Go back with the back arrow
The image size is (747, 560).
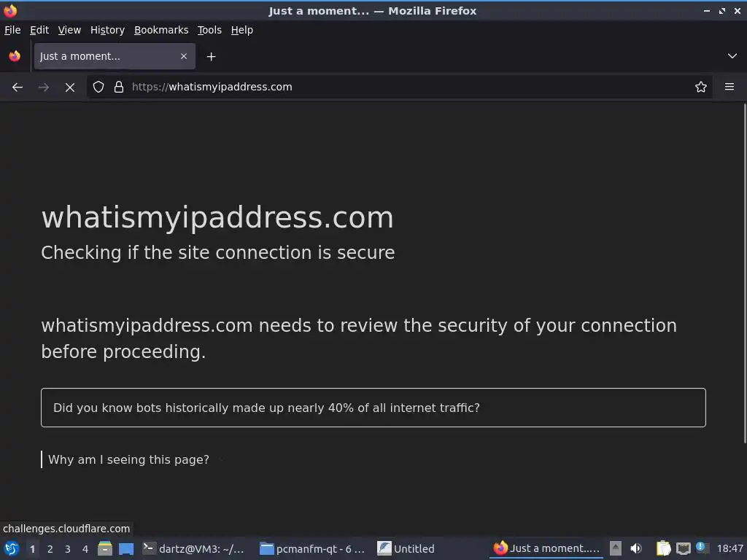pyautogui.click(x=18, y=87)
